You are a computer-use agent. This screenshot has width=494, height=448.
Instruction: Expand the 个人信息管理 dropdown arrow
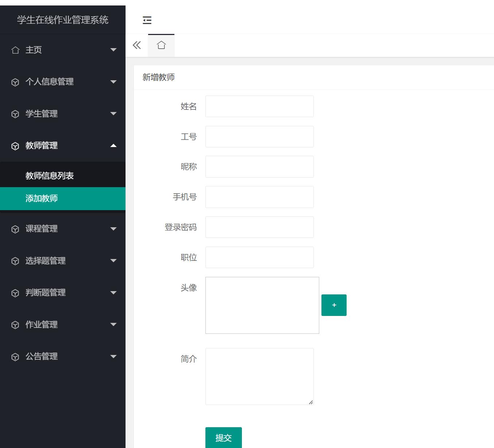113,82
